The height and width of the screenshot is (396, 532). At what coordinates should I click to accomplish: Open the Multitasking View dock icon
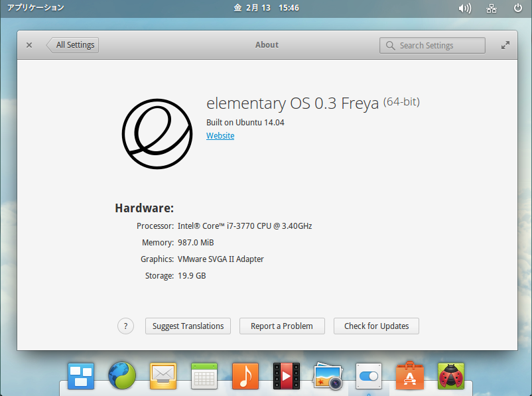81,375
